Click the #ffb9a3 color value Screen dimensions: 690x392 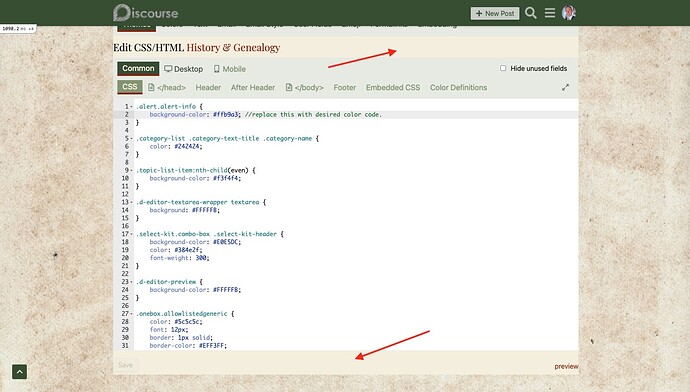coord(225,114)
